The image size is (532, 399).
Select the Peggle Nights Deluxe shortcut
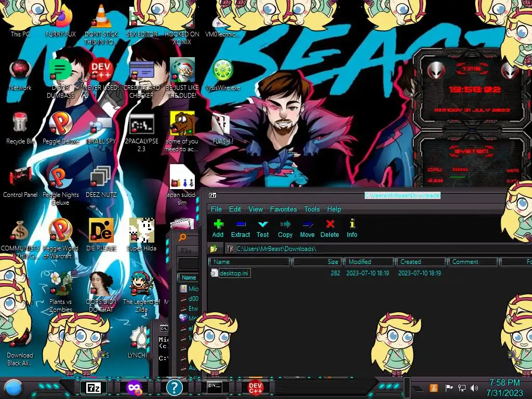(61, 186)
